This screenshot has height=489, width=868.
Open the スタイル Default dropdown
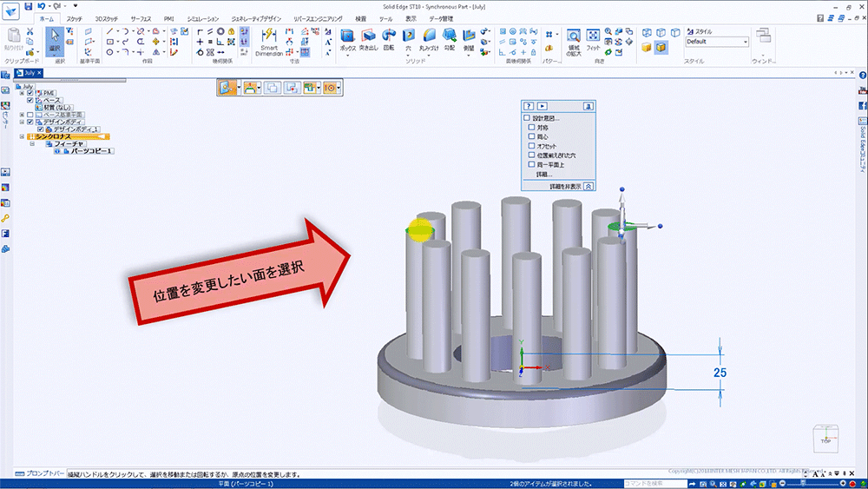(x=745, y=41)
